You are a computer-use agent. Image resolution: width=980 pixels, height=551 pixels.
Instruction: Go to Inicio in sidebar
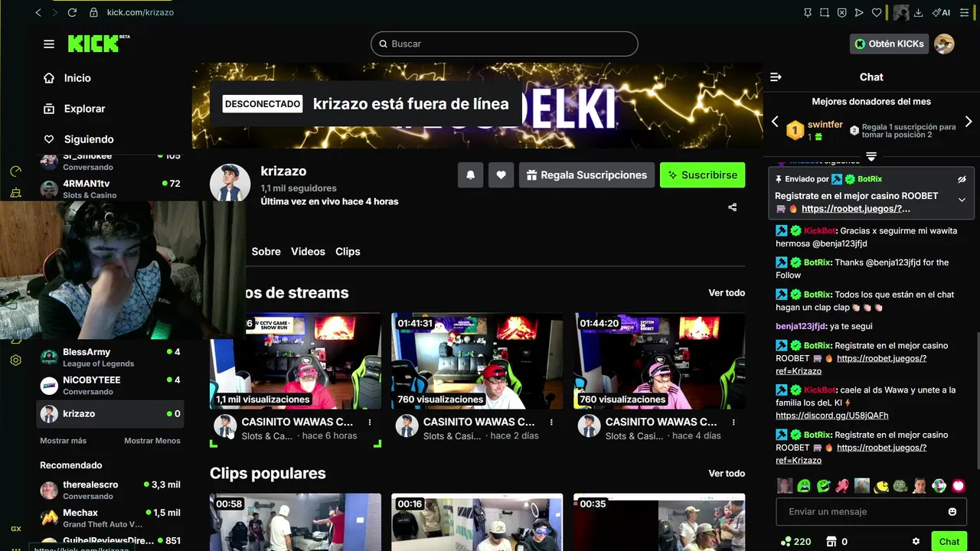pos(77,78)
